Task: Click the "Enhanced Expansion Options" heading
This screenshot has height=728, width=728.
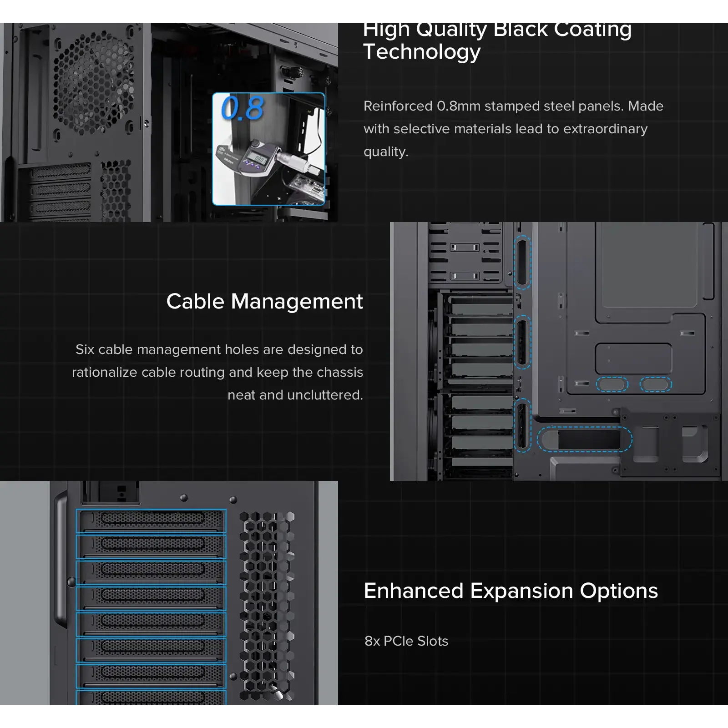Action: point(511,591)
